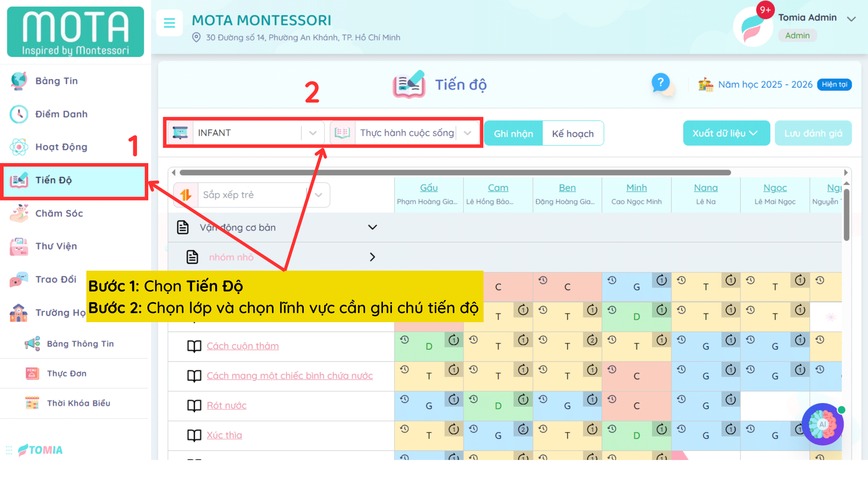Click the Xuất dữ liệu button

[726, 133]
